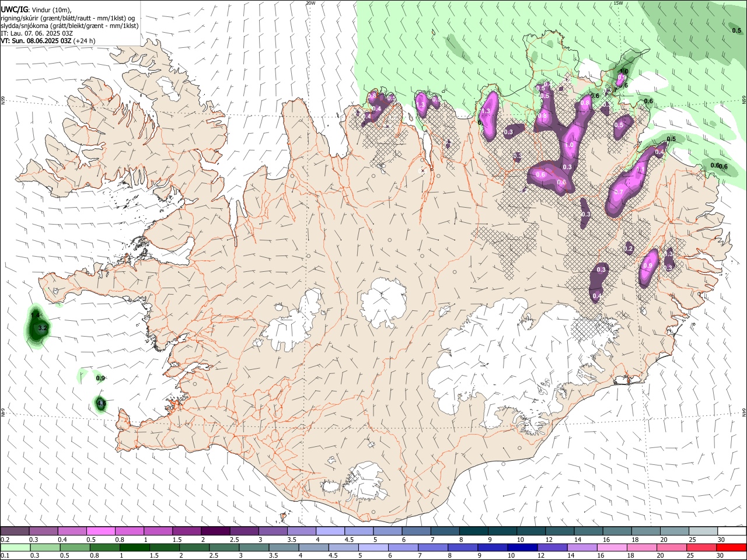This screenshot has width=747, height=560.
Task: Click the bright pink 0.5 swatch in the purple legend row
Action: click(100, 531)
